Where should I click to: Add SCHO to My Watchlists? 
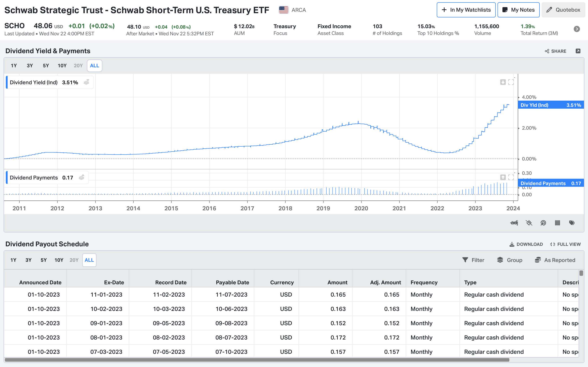(466, 10)
